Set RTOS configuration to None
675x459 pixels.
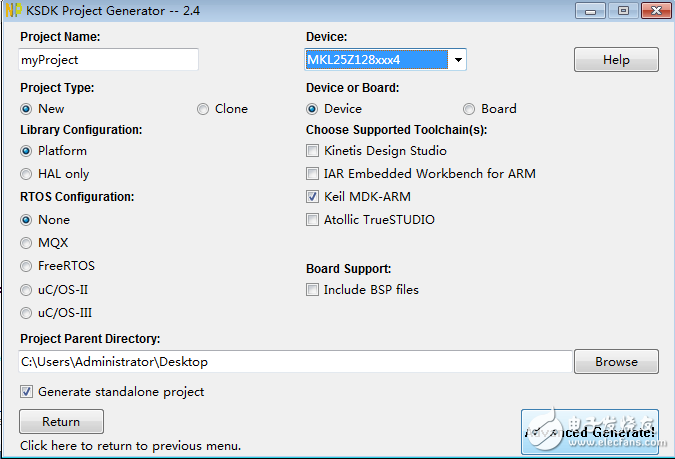[x=26, y=220]
